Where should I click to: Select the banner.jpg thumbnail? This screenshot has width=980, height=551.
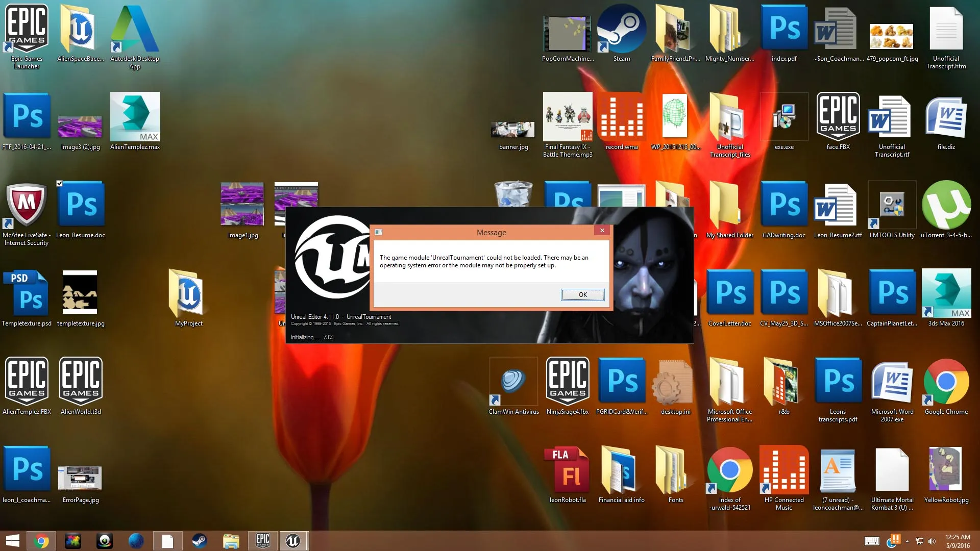click(513, 131)
